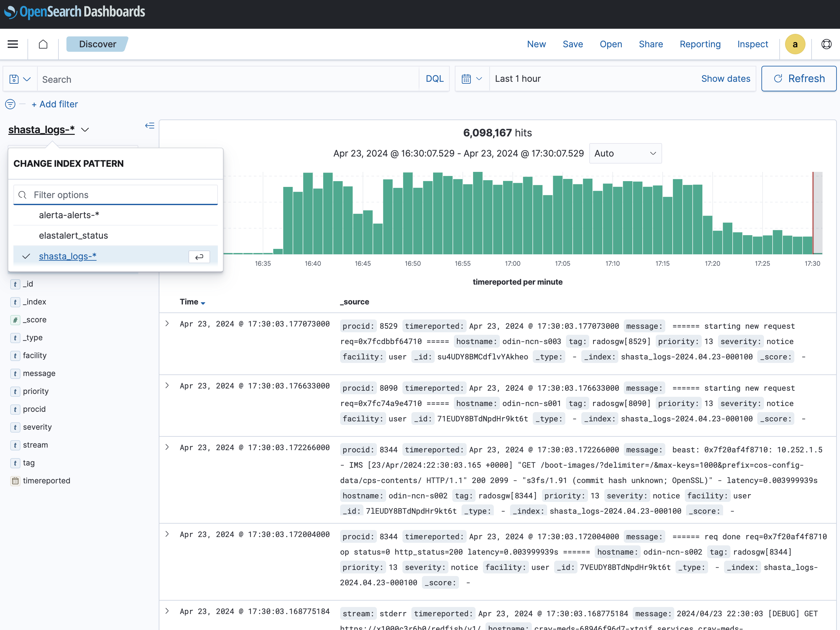Click the user avatar 'a'
This screenshot has height=630, width=840.
(795, 44)
